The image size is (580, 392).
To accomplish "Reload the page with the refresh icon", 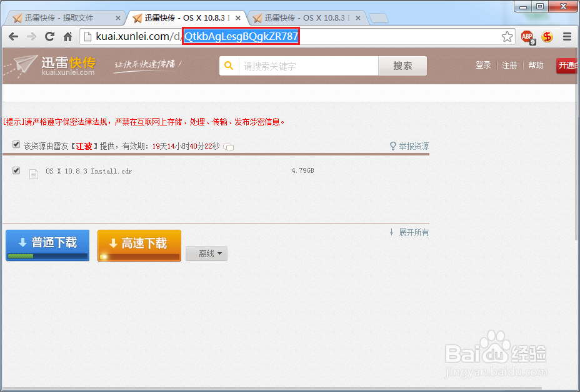I will coord(49,36).
